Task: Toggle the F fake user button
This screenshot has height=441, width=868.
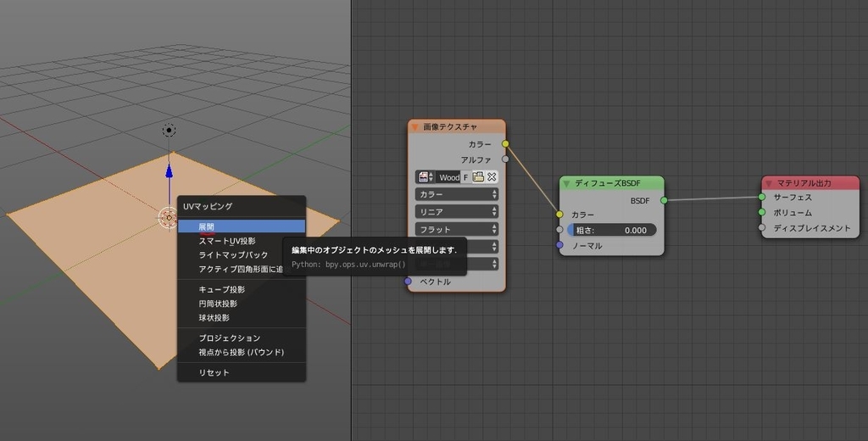Action: coord(465,177)
